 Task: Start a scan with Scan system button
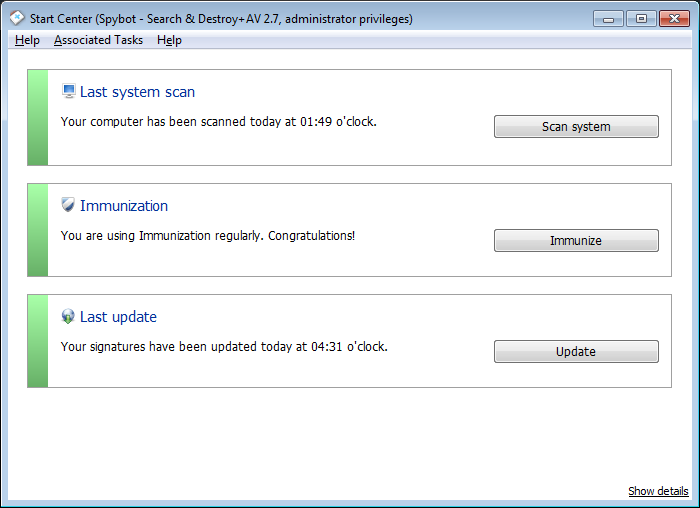coord(576,127)
